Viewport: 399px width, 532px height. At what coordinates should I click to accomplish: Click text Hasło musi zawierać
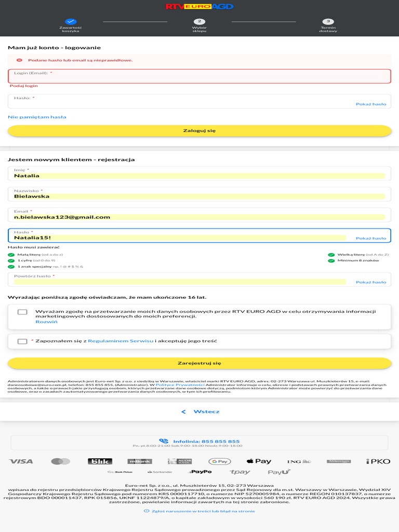(34, 247)
